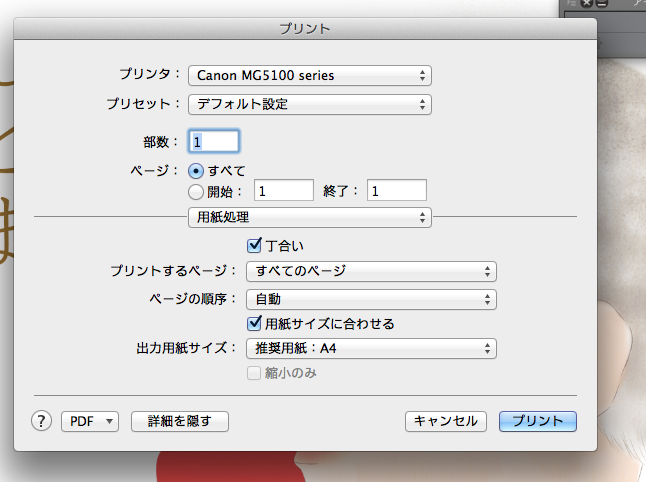Click the help question mark button
646x482 pixels.
pos(41,421)
